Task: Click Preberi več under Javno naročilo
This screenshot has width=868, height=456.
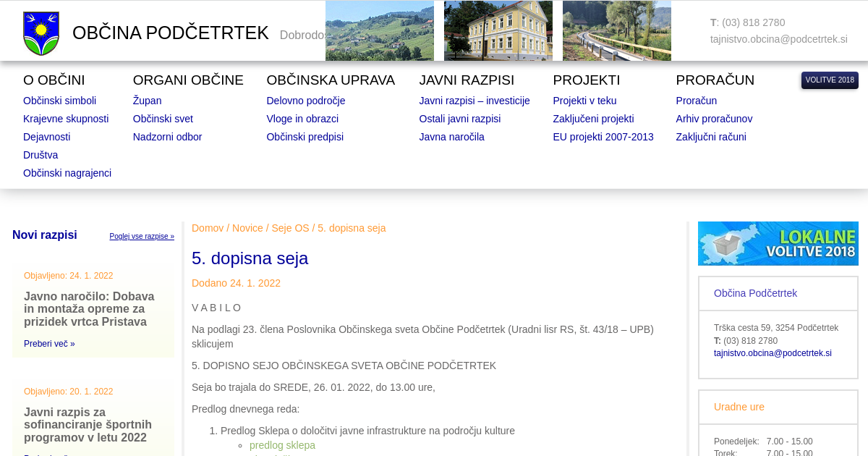Action: [49, 344]
